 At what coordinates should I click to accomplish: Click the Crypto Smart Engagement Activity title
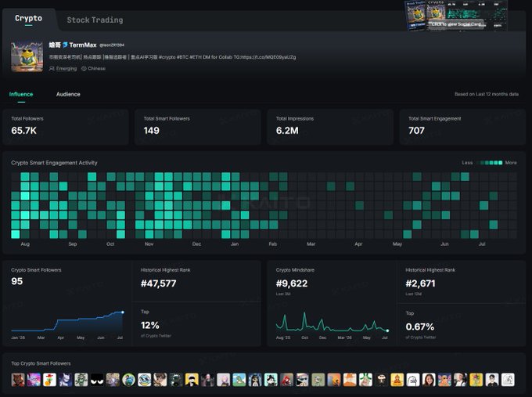click(54, 163)
